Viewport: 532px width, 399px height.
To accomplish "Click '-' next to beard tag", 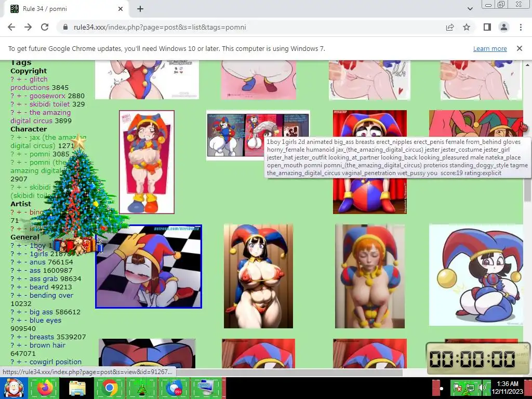I will pos(25,287).
